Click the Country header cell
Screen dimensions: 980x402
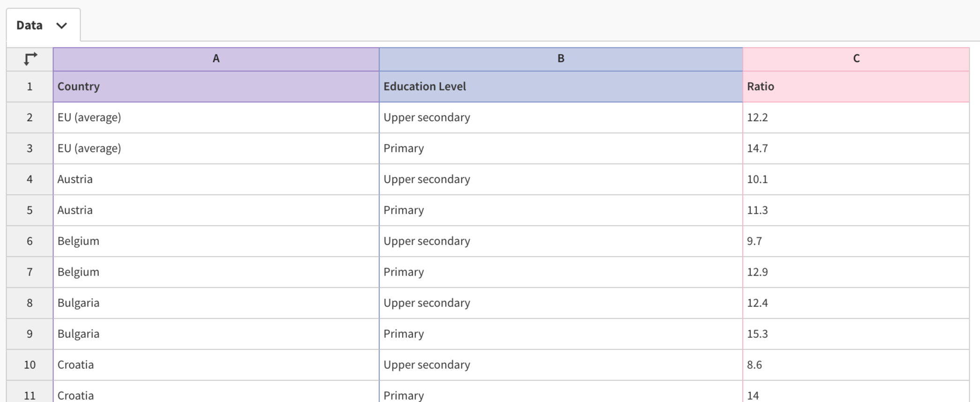[x=216, y=87]
